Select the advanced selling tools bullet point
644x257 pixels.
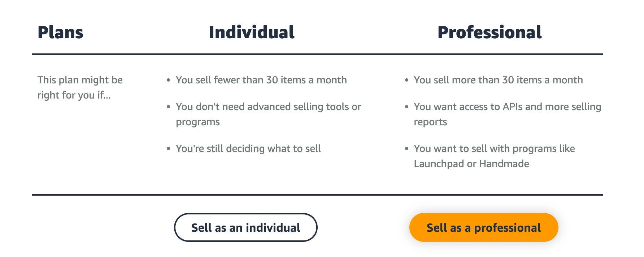point(268,114)
